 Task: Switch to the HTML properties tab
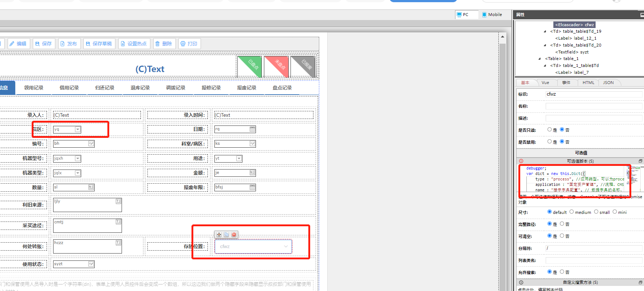(x=588, y=83)
